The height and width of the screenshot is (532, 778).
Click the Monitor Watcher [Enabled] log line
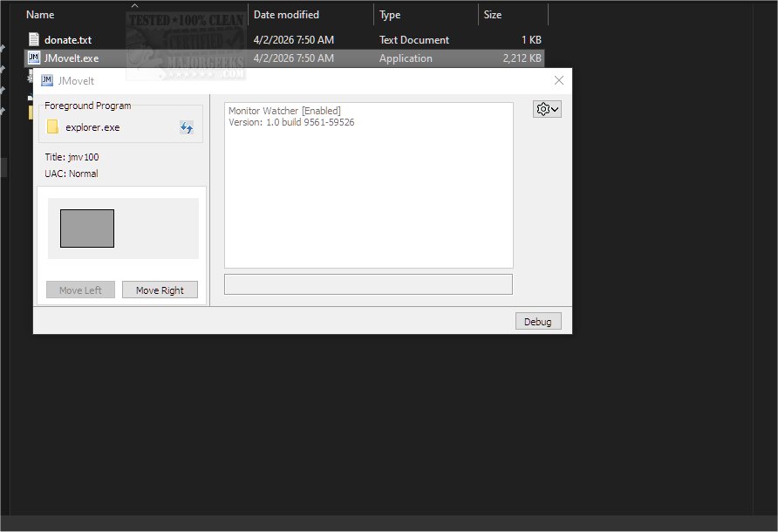pyautogui.click(x=284, y=111)
